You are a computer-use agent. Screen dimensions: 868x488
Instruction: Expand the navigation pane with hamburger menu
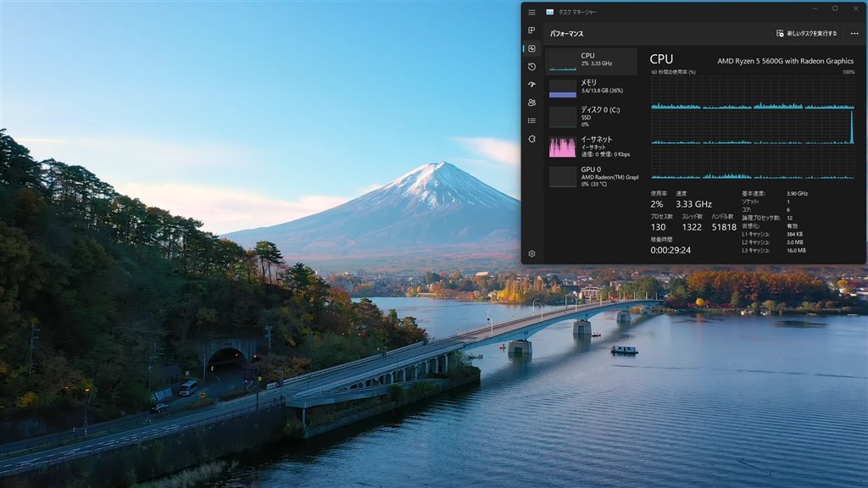(532, 12)
